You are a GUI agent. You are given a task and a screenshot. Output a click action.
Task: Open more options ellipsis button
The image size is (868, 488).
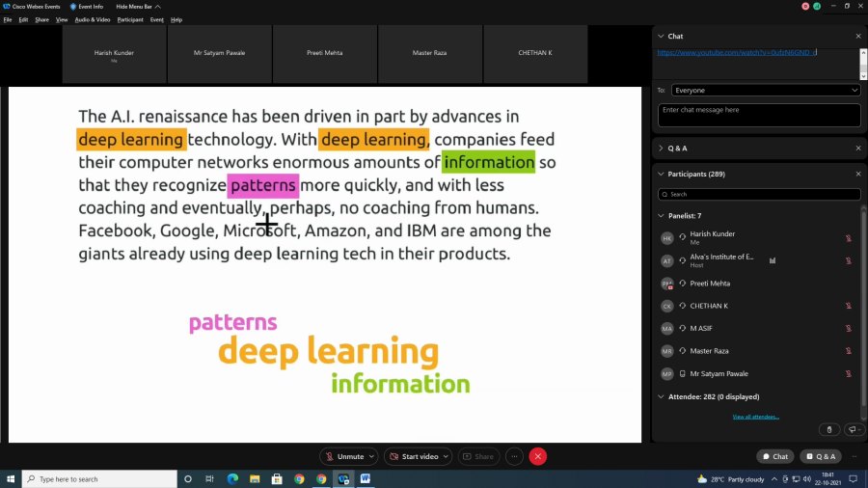point(514,456)
